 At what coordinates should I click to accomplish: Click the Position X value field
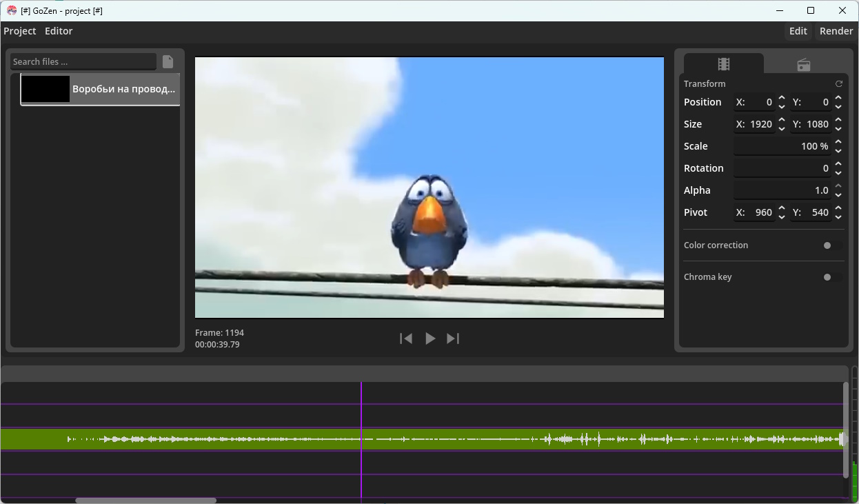pyautogui.click(x=755, y=102)
